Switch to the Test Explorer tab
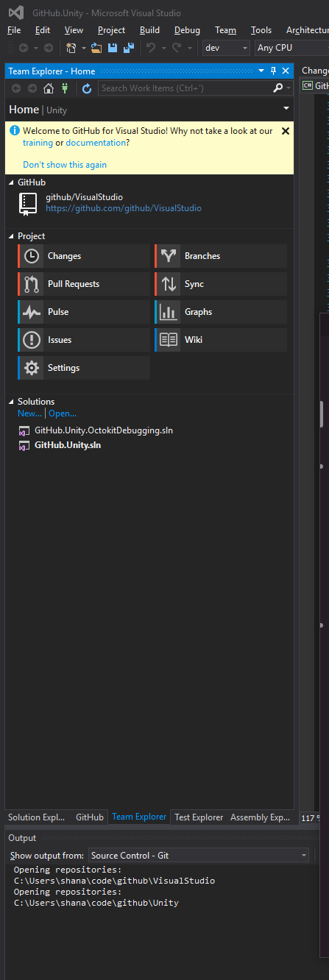This screenshot has height=980, width=329. click(198, 817)
